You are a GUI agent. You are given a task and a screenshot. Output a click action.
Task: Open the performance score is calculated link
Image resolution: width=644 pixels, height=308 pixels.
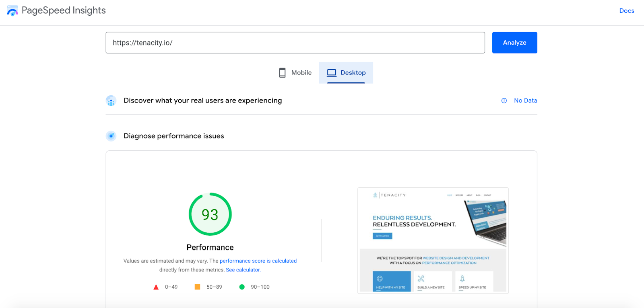pos(258,261)
